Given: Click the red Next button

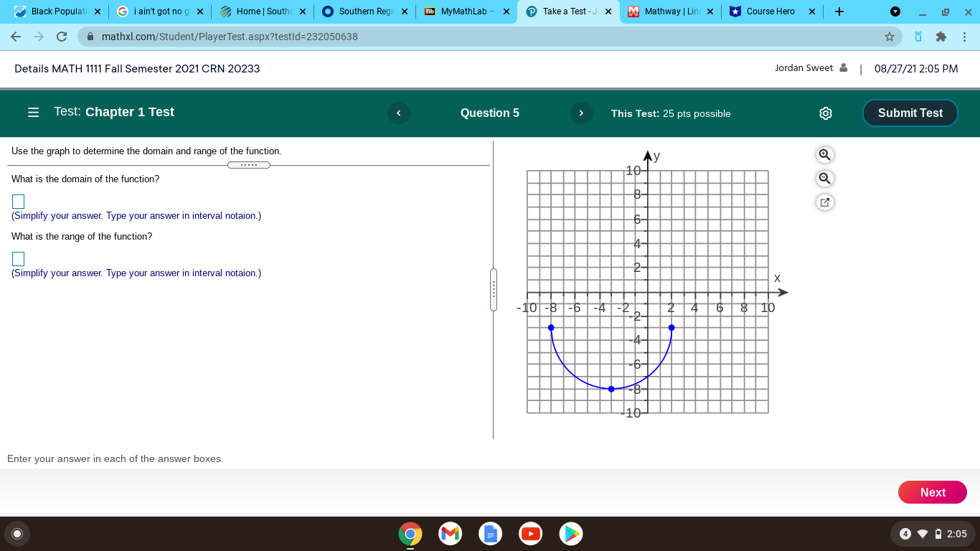Looking at the screenshot, I should (933, 492).
